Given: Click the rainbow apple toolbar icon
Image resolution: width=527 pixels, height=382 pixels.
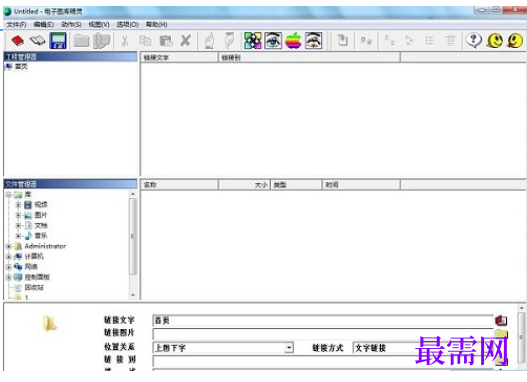Looking at the screenshot, I should click(x=293, y=41).
